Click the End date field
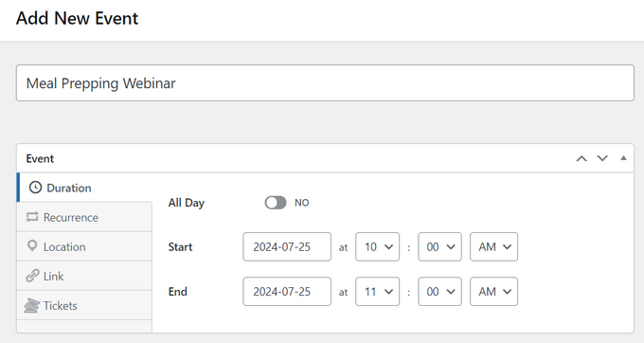The width and height of the screenshot is (644, 343). (287, 292)
